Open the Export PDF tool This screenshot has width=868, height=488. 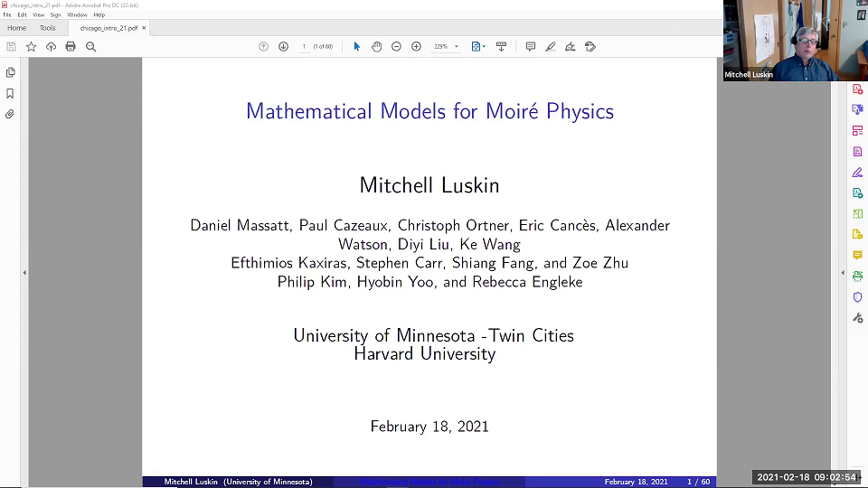857,193
